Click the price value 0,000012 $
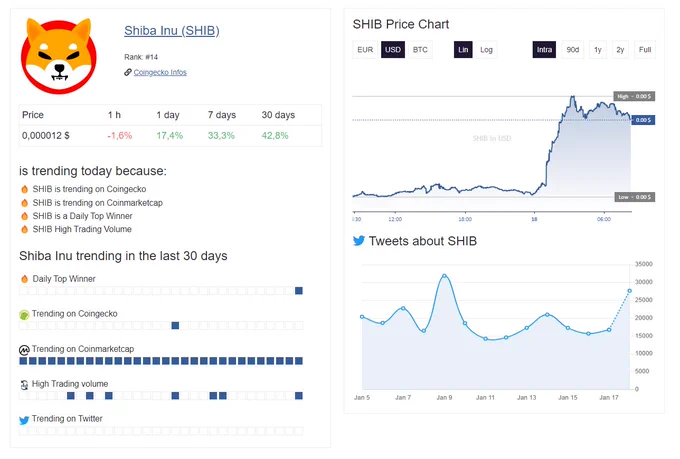The width and height of the screenshot is (680, 459). click(46, 136)
